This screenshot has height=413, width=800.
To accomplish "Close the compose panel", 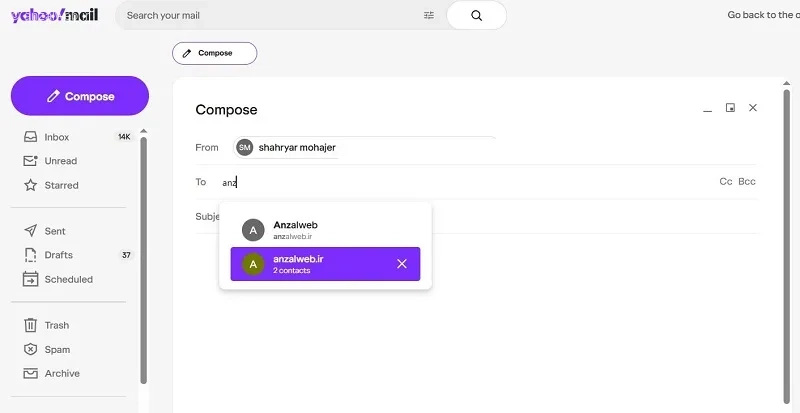I will tap(753, 108).
